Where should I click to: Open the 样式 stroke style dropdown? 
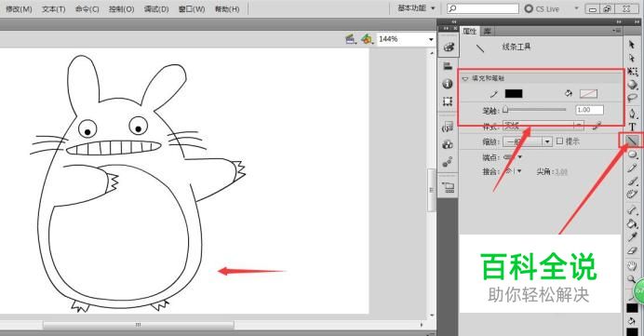[543, 126]
